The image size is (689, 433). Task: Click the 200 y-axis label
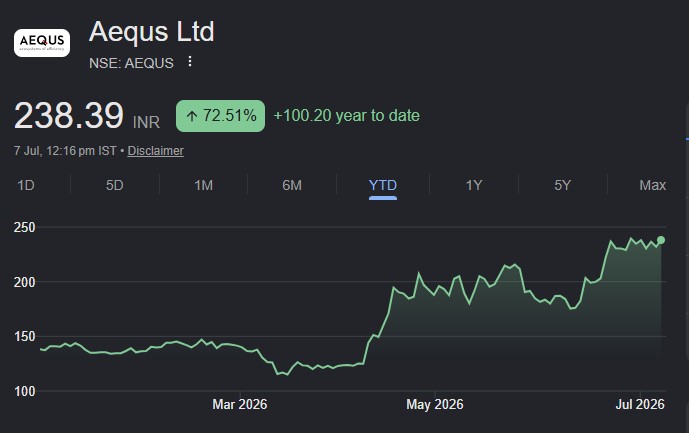click(25, 282)
